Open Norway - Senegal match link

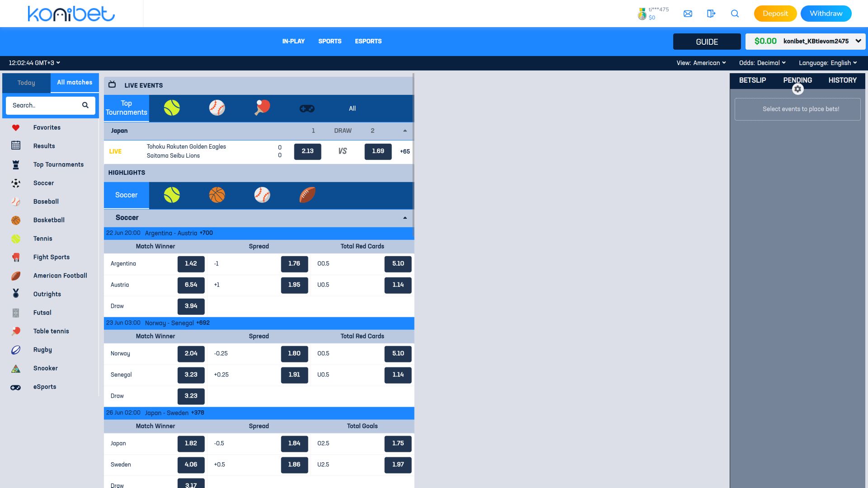coord(169,323)
